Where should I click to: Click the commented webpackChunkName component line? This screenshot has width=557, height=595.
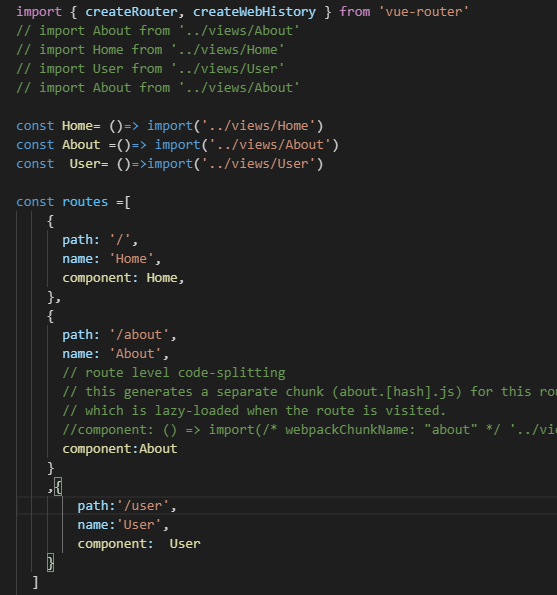coord(309,430)
